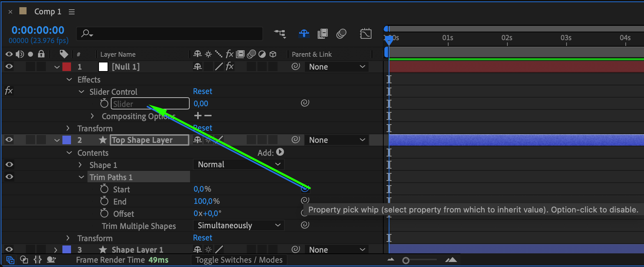Click the 3D Layer cube header icon
Image resolution: width=644 pixels, height=267 pixels.
(x=273, y=54)
